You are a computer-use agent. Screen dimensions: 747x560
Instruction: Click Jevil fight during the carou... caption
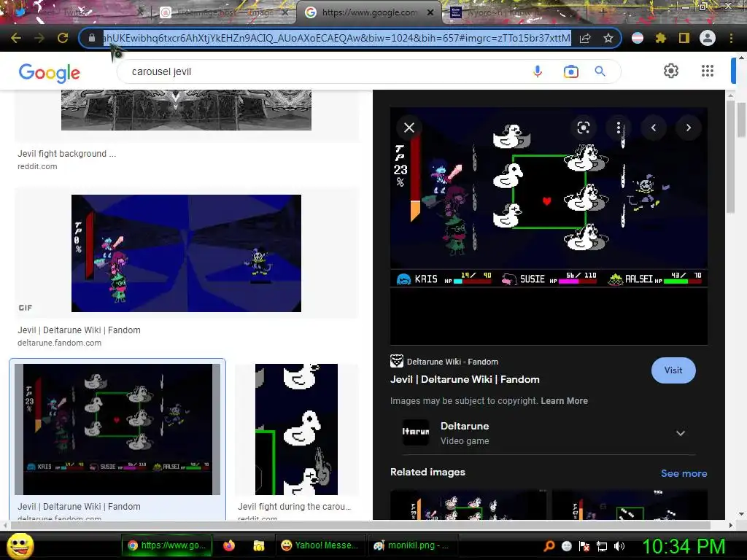pos(295,507)
